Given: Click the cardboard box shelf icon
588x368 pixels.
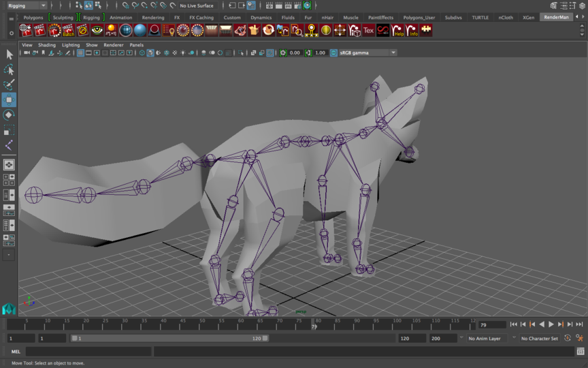Looking at the screenshot, I should click(255, 30).
